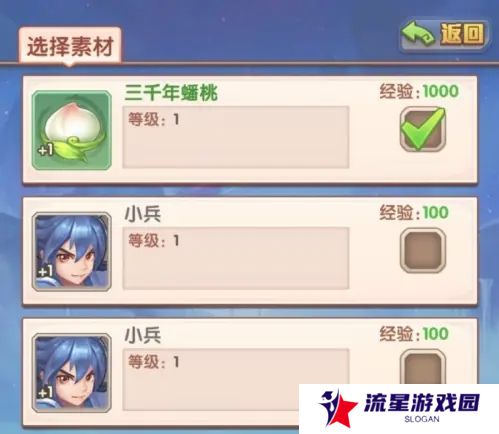Click the 三千年蟠桃 item name
The width and height of the screenshot is (499, 434).
(171, 92)
